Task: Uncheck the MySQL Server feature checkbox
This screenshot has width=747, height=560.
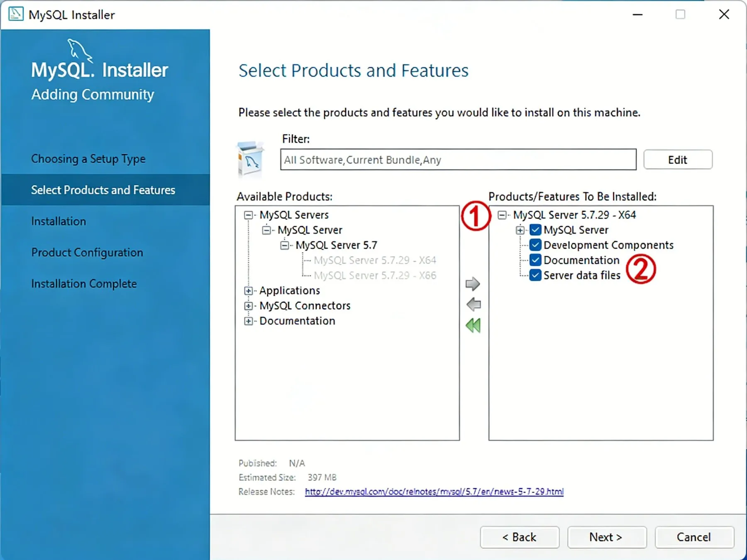Action: pos(535,230)
